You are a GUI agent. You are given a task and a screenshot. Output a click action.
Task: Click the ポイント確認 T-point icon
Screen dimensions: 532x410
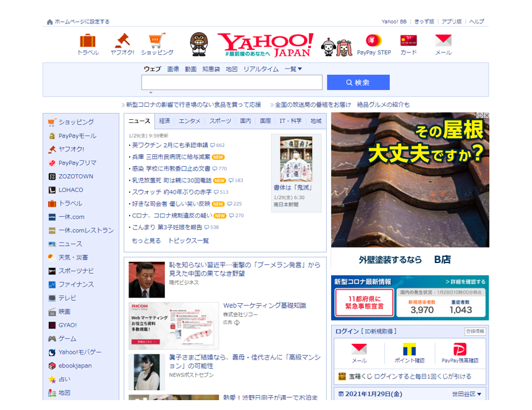point(410,349)
